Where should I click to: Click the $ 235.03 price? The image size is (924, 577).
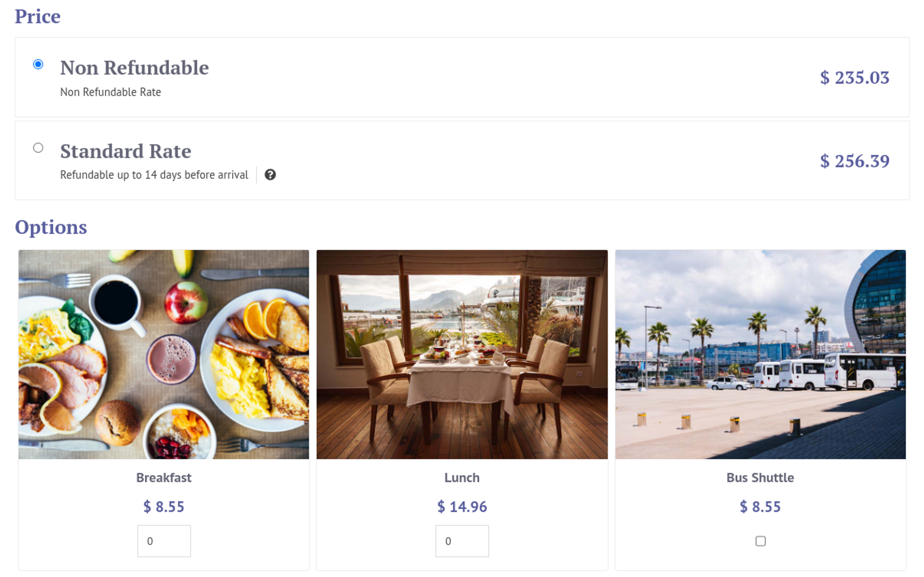click(x=854, y=78)
